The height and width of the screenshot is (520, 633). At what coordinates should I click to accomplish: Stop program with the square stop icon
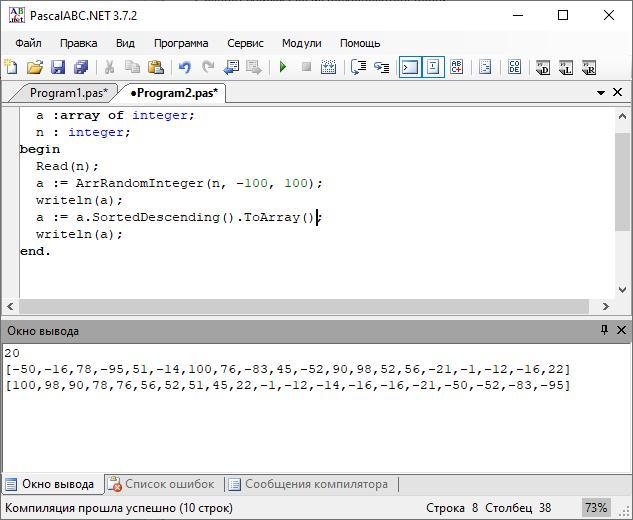pos(306,67)
